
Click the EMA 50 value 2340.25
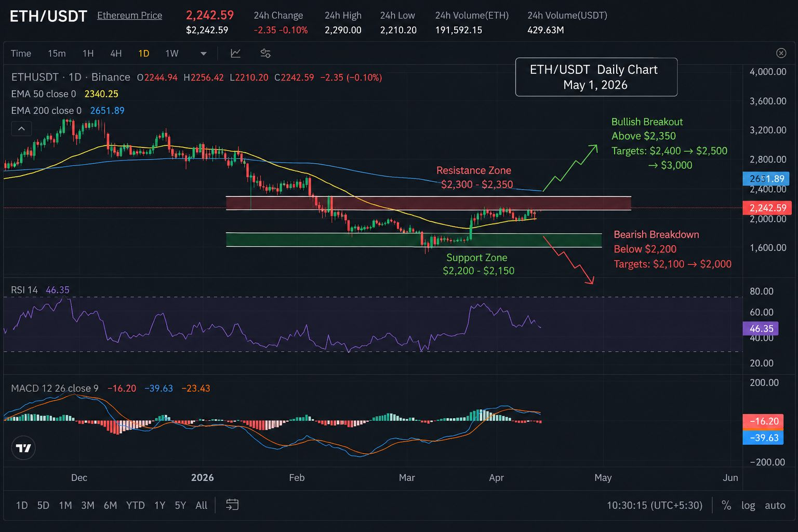pos(101,94)
